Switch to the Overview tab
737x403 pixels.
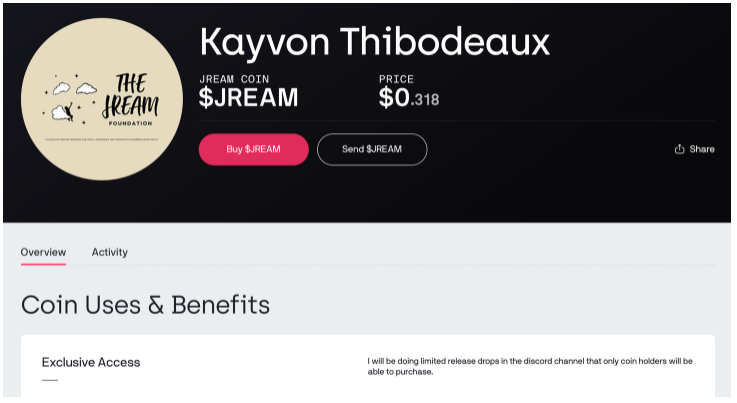tap(43, 253)
